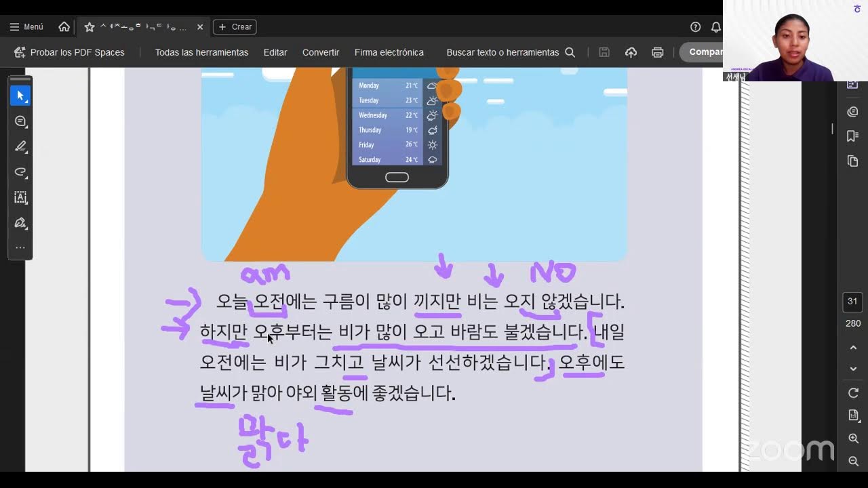
Task: Click the magnifier search icon in the toolbar
Action: (x=570, y=52)
